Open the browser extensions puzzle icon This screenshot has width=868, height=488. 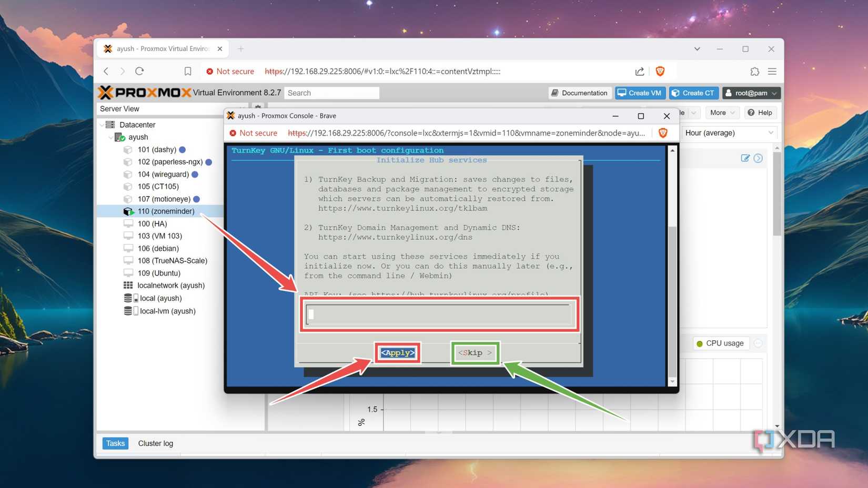755,71
